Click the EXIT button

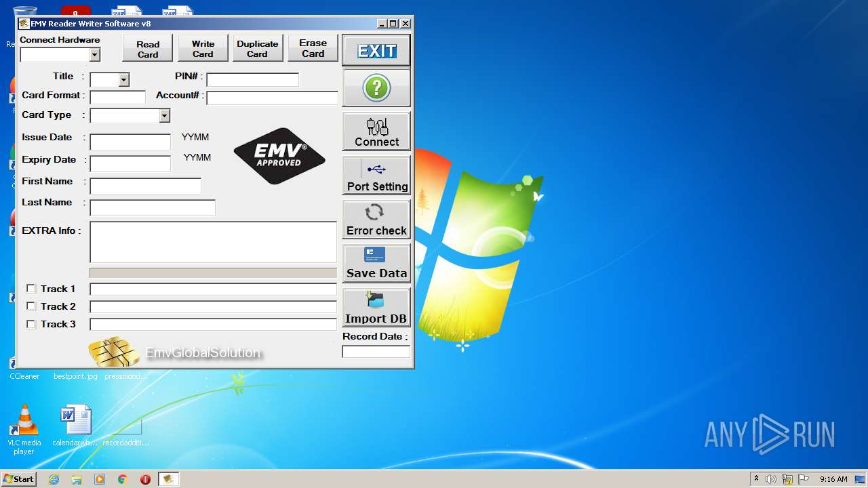pyautogui.click(x=376, y=51)
